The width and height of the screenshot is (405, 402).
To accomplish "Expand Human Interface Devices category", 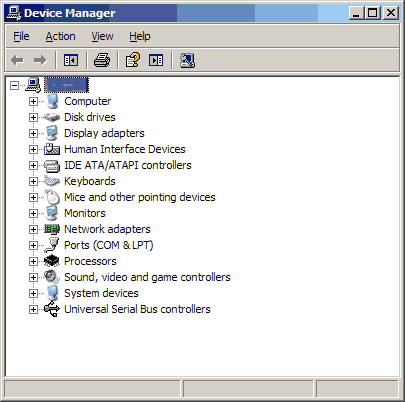I will [33, 149].
